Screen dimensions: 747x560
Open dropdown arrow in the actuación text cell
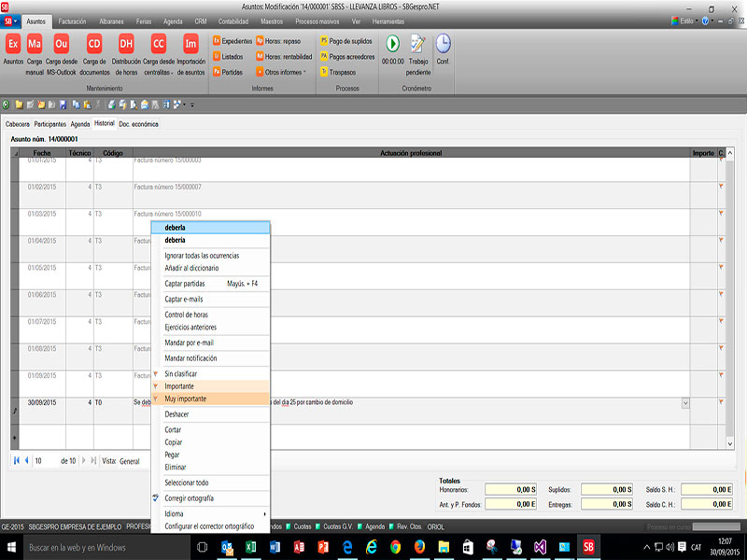click(686, 402)
